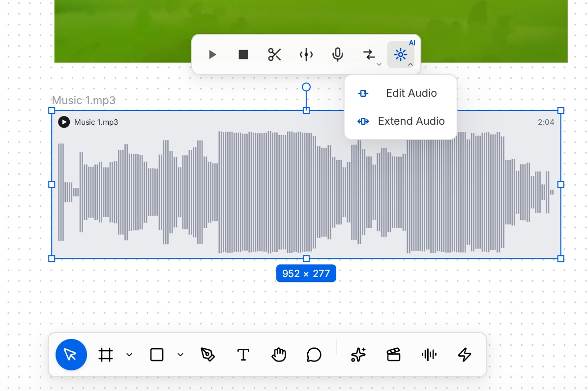
Task: Pick the Rectangle shape tool
Action: pyautogui.click(x=157, y=355)
